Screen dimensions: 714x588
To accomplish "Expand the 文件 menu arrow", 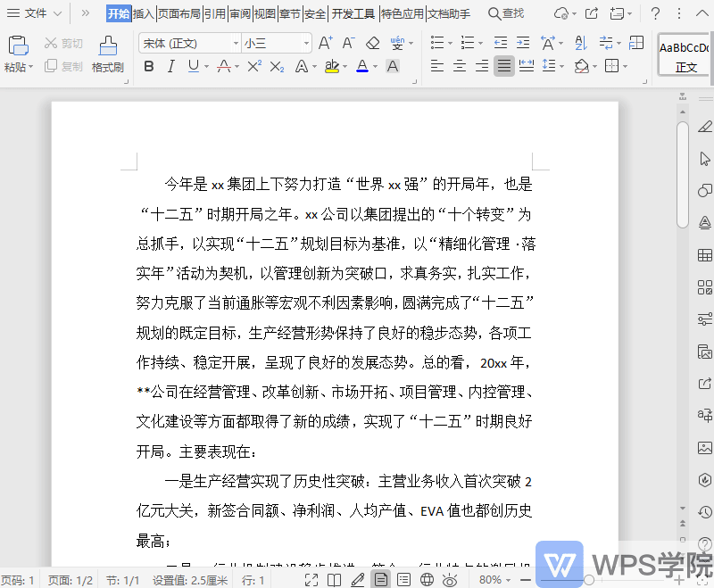I will (58, 13).
